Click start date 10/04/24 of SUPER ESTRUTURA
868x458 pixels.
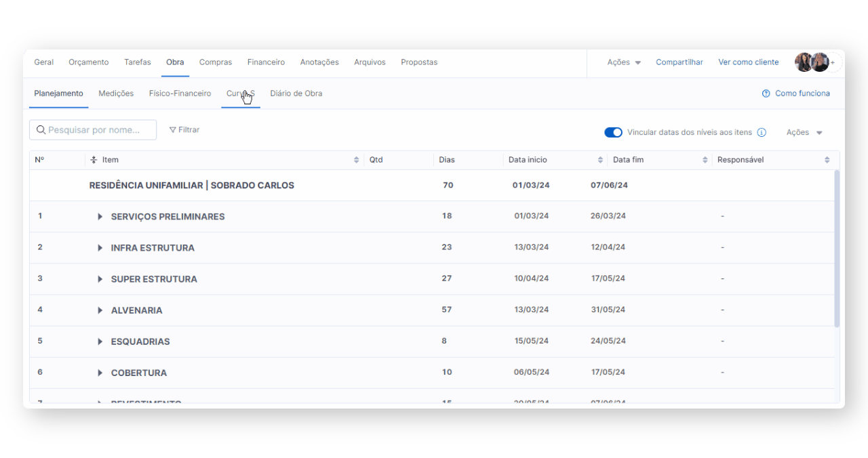click(532, 278)
